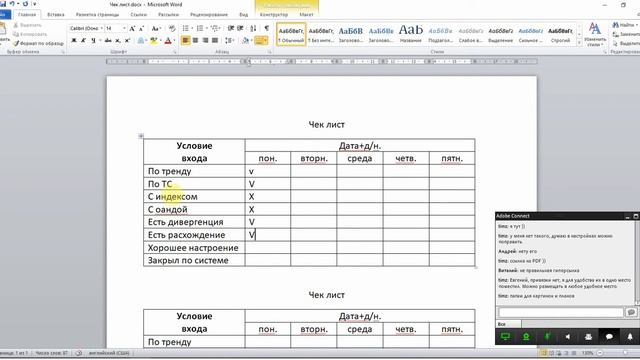The image size is (640, 360).
Task: Select the Название style thumbnail
Action: click(411, 34)
